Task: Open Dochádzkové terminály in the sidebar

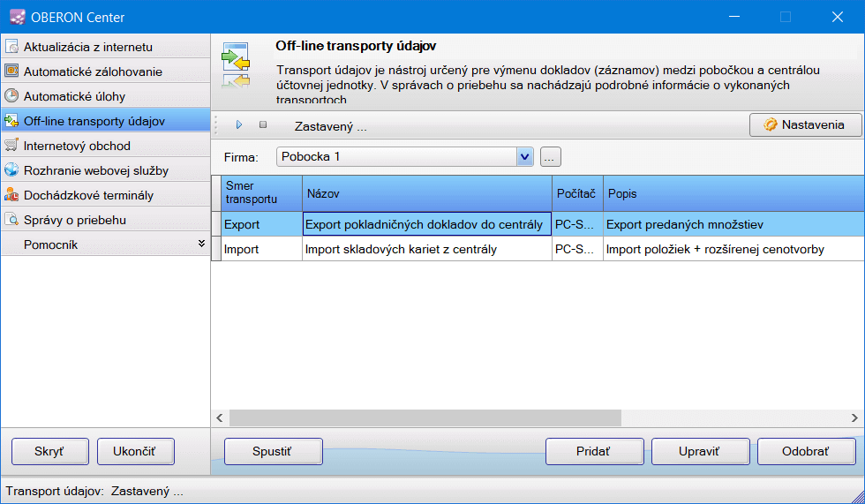Action: 88,195
